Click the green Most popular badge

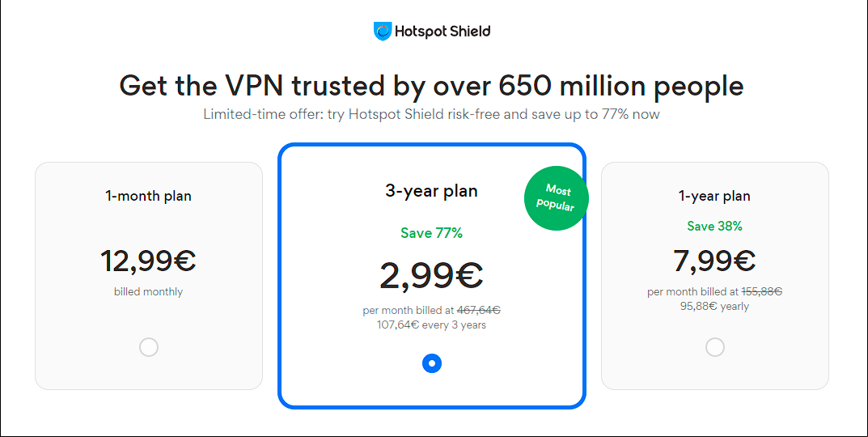557,197
